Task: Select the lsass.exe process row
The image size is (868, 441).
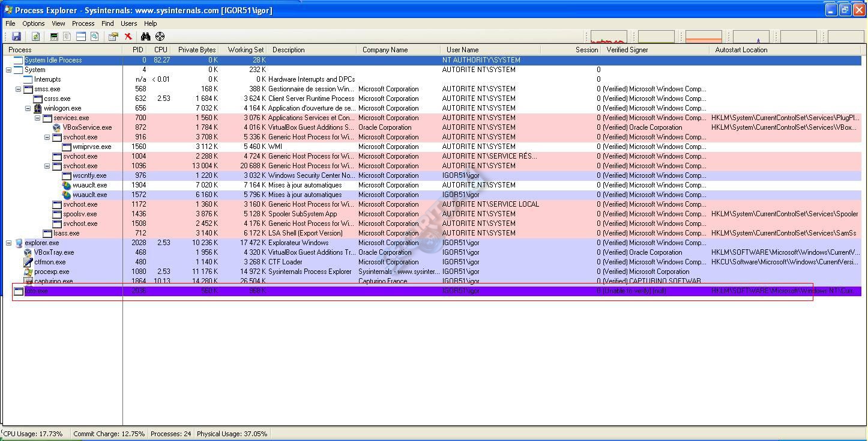Action: pos(432,233)
